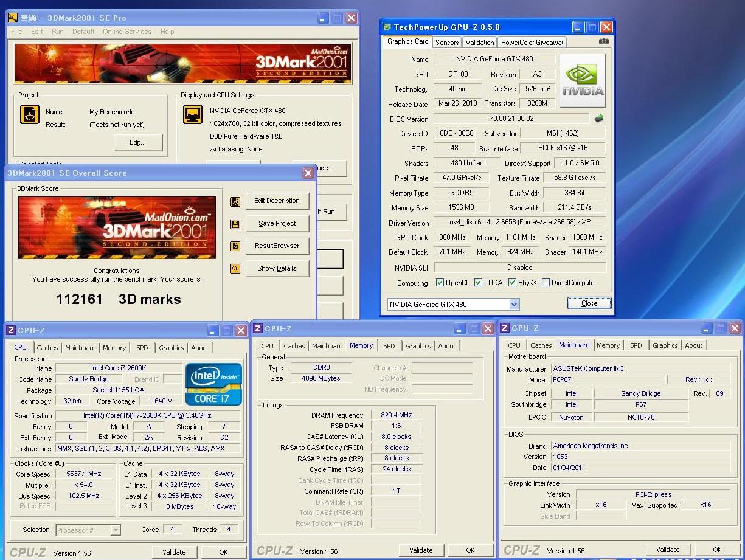The image size is (745, 560).
Task: Click the display monitor icon in 3DMark settings
Action: pyautogui.click(x=193, y=114)
